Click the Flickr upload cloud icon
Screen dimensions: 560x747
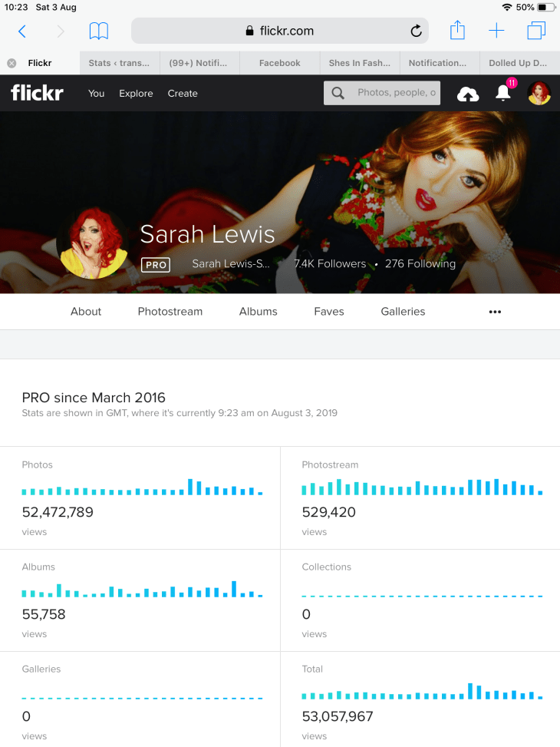click(x=468, y=94)
